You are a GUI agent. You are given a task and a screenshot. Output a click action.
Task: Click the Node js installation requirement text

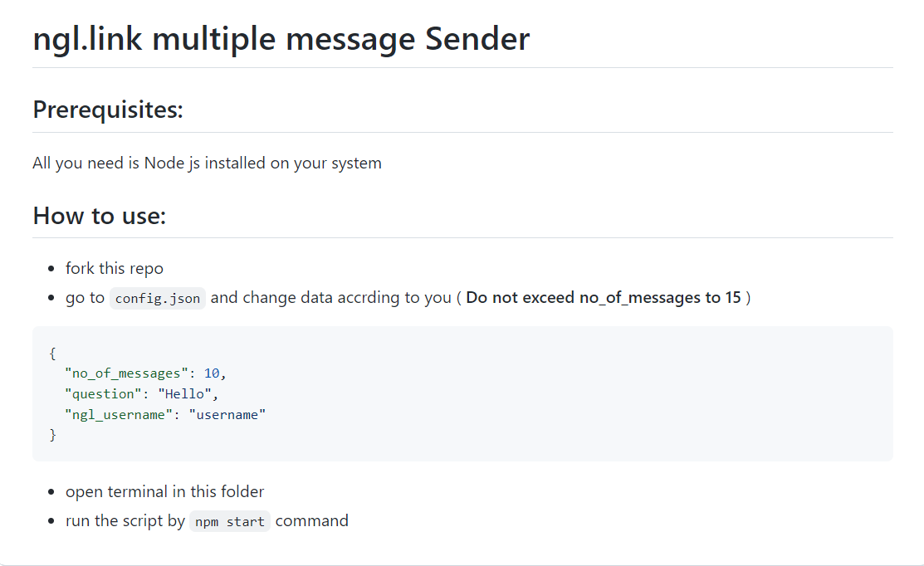(x=207, y=163)
